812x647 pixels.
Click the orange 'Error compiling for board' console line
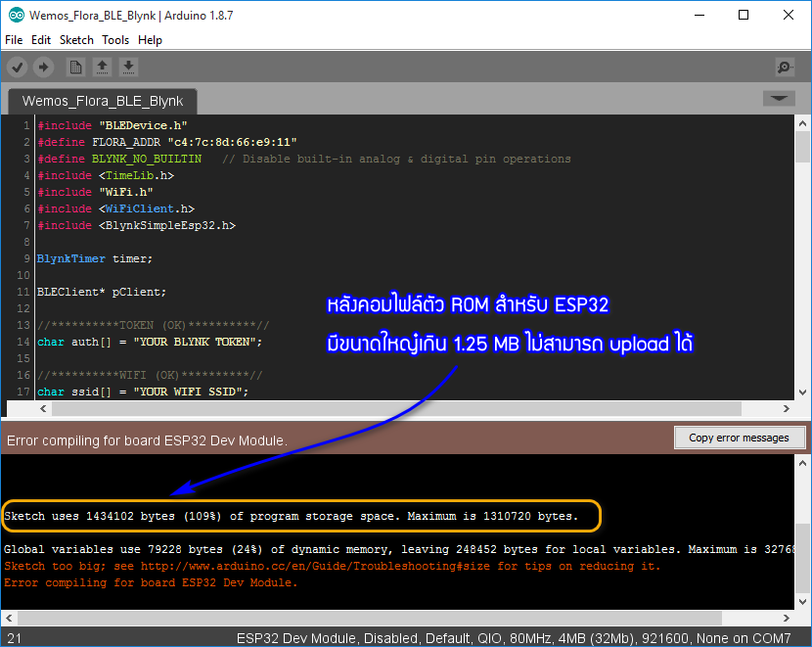pos(151,582)
